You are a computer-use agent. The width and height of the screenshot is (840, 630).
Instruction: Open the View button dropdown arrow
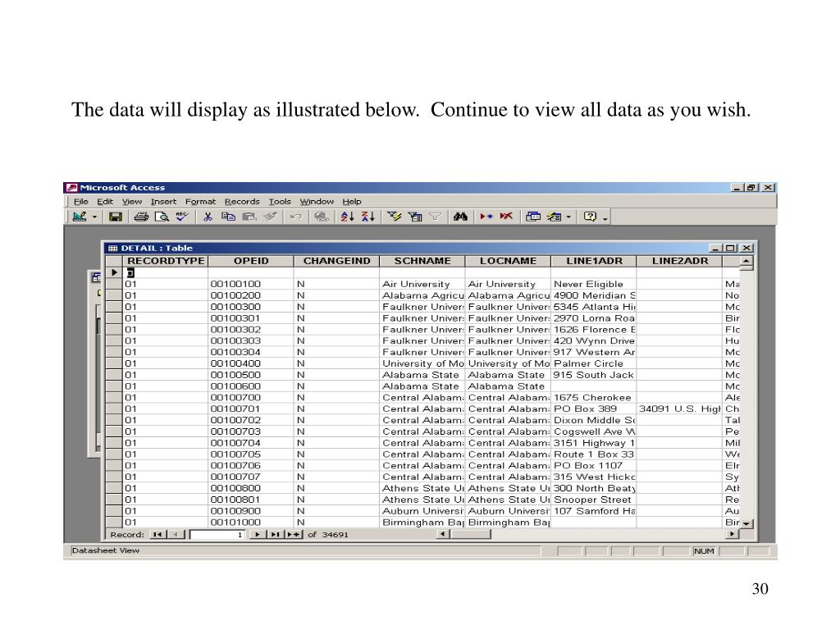[94, 217]
